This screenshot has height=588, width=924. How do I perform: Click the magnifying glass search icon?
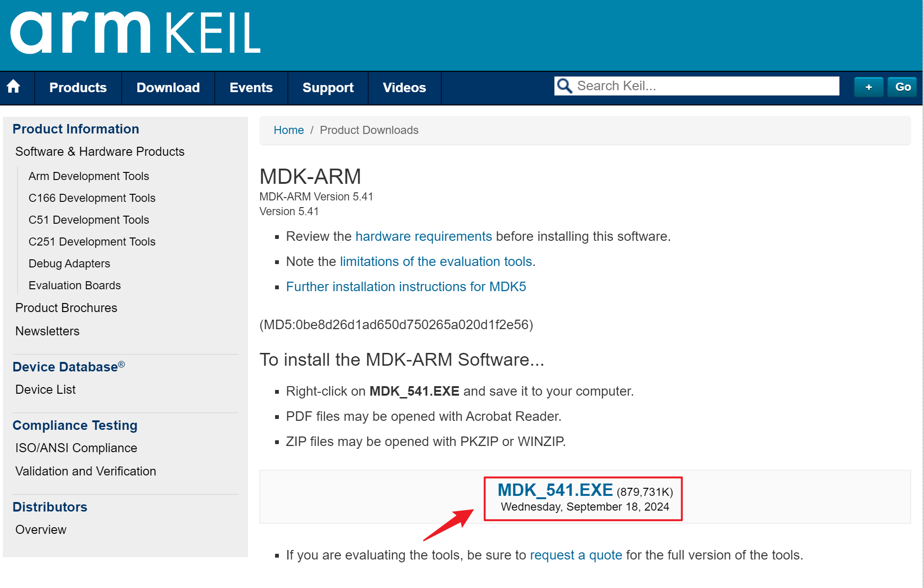pyautogui.click(x=564, y=86)
